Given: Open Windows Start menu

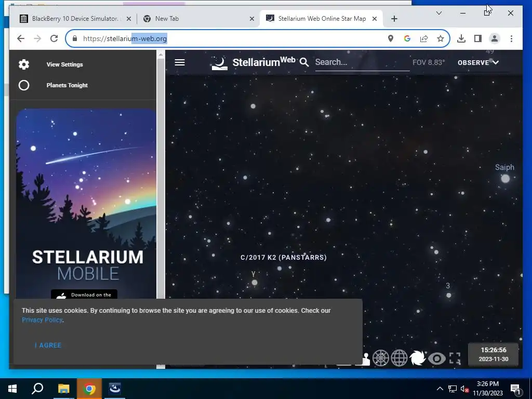Looking at the screenshot, I should [x=12, y=389].
